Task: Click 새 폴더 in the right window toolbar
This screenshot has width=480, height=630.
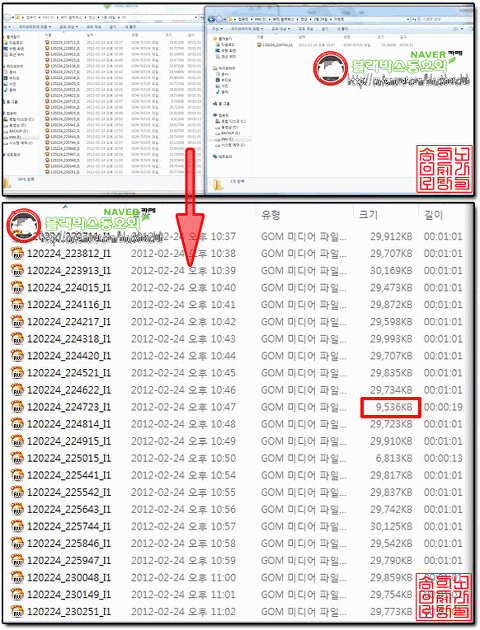Action: (x=343, y=29)
